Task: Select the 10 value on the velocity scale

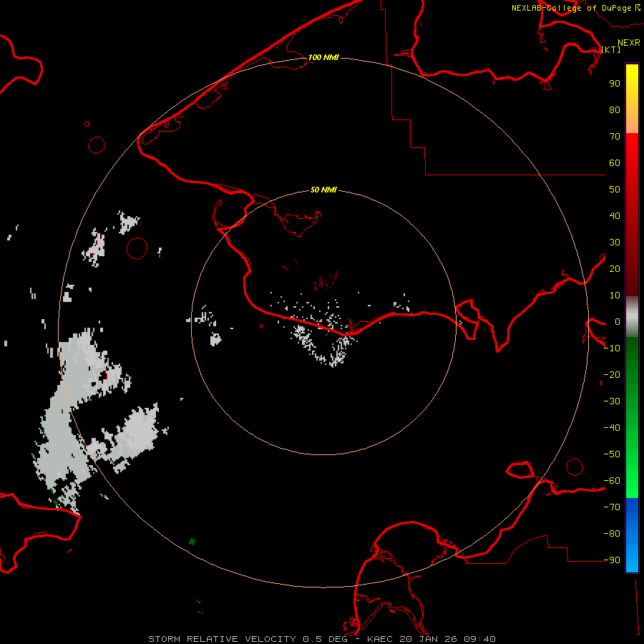Action: (x=615, y=296)
